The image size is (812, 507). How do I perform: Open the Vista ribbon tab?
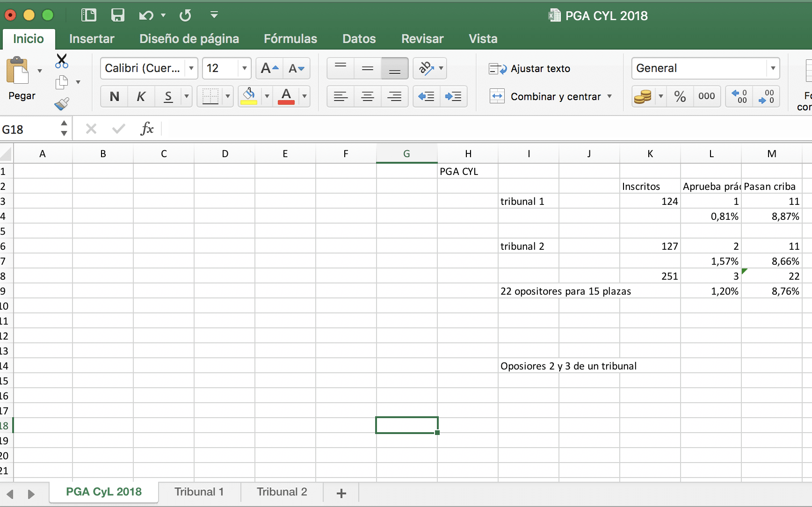(483, 39)
